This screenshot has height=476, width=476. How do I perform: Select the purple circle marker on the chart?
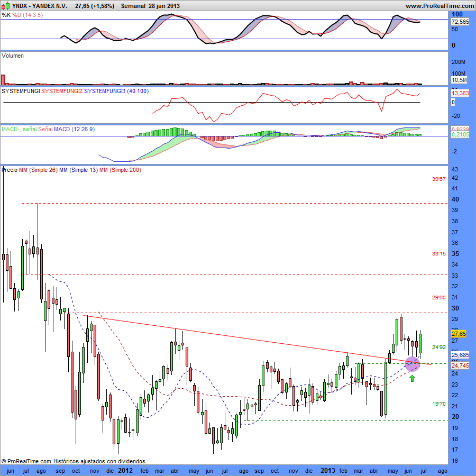pyautogui.click(x=412, y=364)
